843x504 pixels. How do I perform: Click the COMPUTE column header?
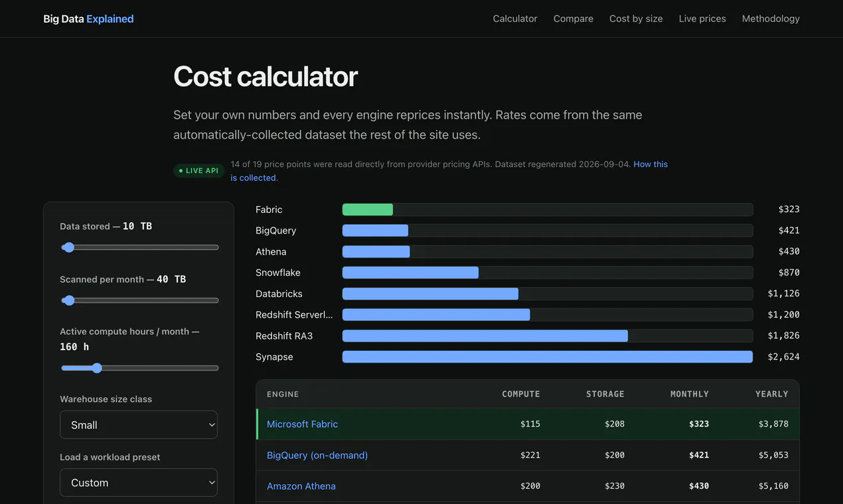pos(521,394)
